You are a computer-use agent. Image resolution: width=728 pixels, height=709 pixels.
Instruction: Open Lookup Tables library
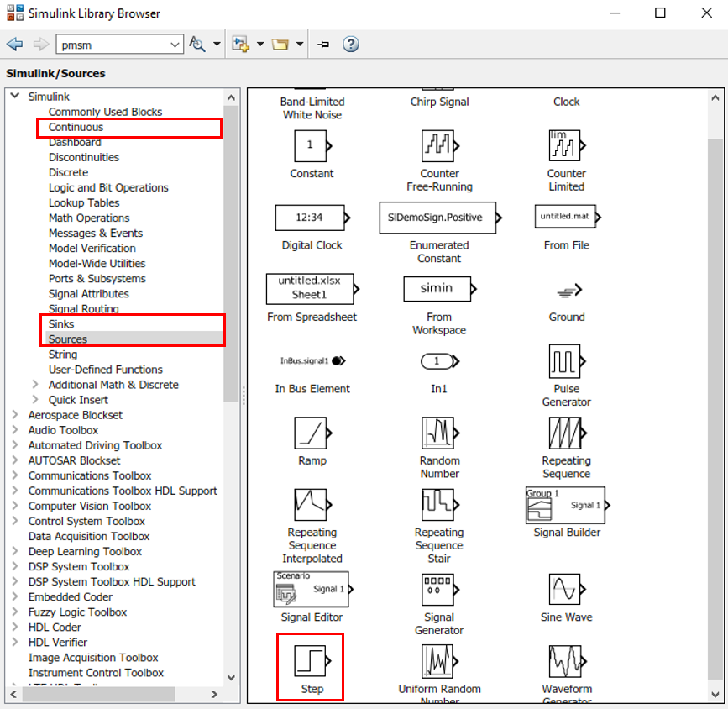(84, 203)
